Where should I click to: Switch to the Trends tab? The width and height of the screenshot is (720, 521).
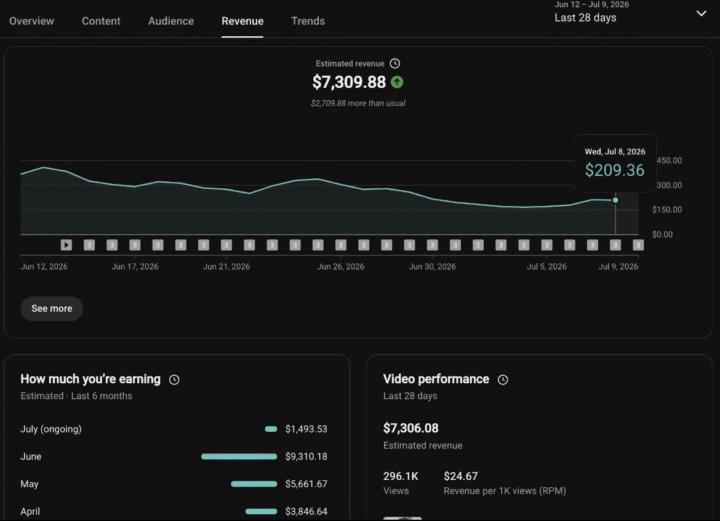click(308, 21)
